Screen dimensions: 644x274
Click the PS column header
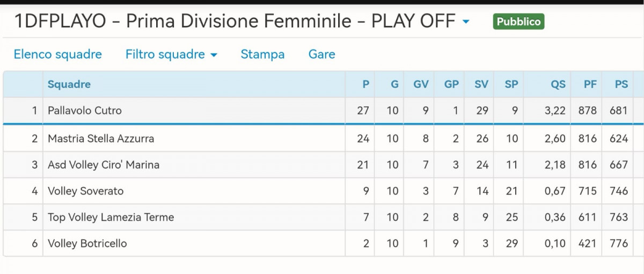[x=621, y=84]
